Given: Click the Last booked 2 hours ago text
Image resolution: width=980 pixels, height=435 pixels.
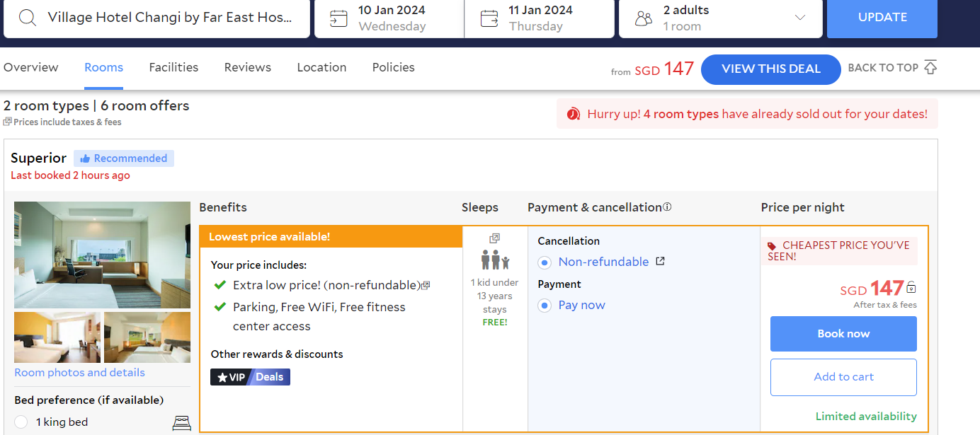Looking at the screenshot, I should [70, 175].
